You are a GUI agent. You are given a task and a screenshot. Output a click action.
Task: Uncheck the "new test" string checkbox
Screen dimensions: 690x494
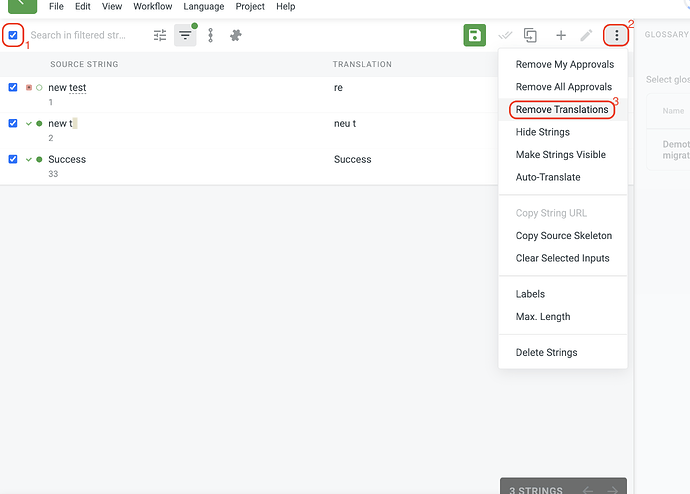(13, 87)
